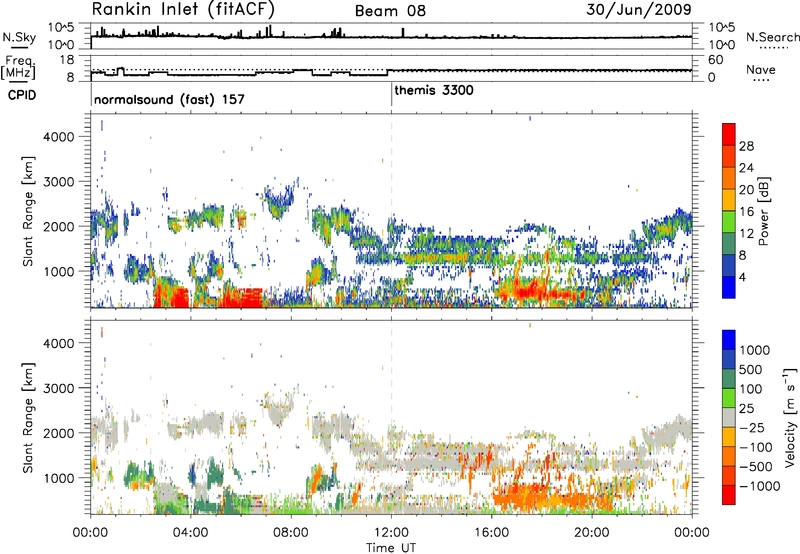Click "2000" tick of the velocity panel axis
This screenshot has height=554, width=800.
[59, 433]
